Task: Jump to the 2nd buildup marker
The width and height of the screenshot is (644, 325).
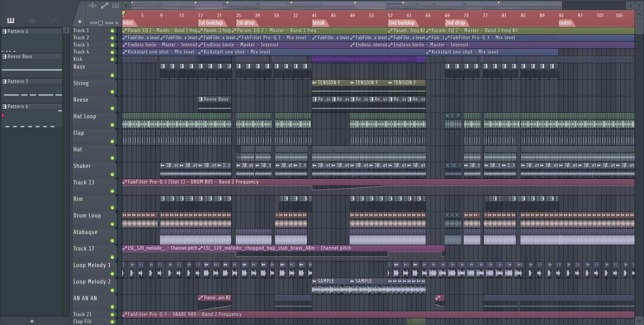Action: point(401,23)
